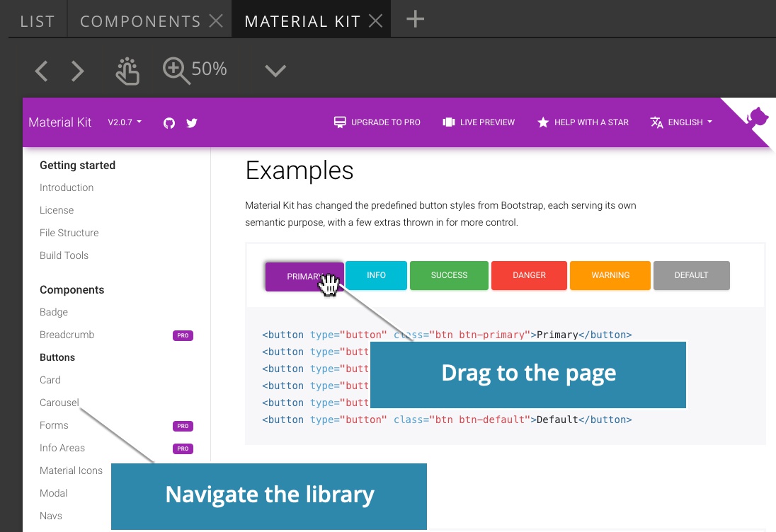Click the grey Default button
The height and width of the screenshot is (532, 776).
click(x=691, y=275)
